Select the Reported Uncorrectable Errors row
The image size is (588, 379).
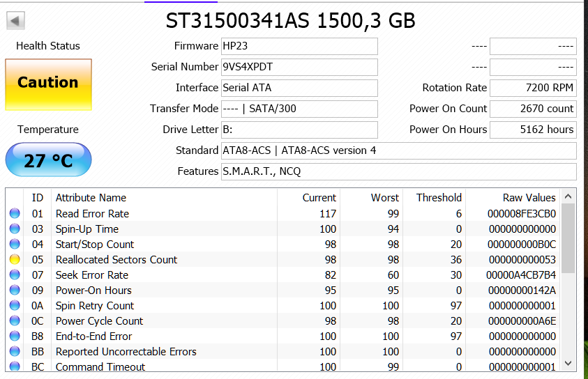[282, 351]
